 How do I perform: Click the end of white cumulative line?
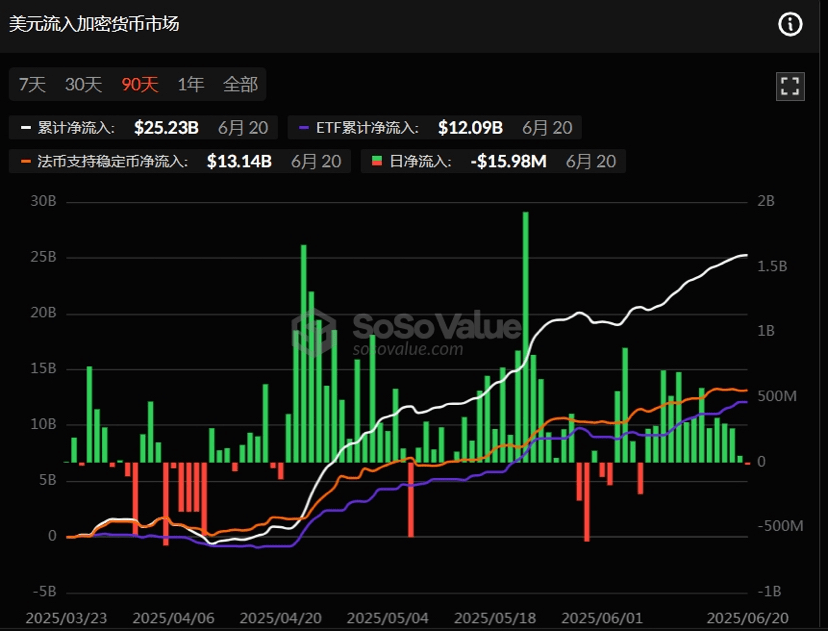pos(746,255)
